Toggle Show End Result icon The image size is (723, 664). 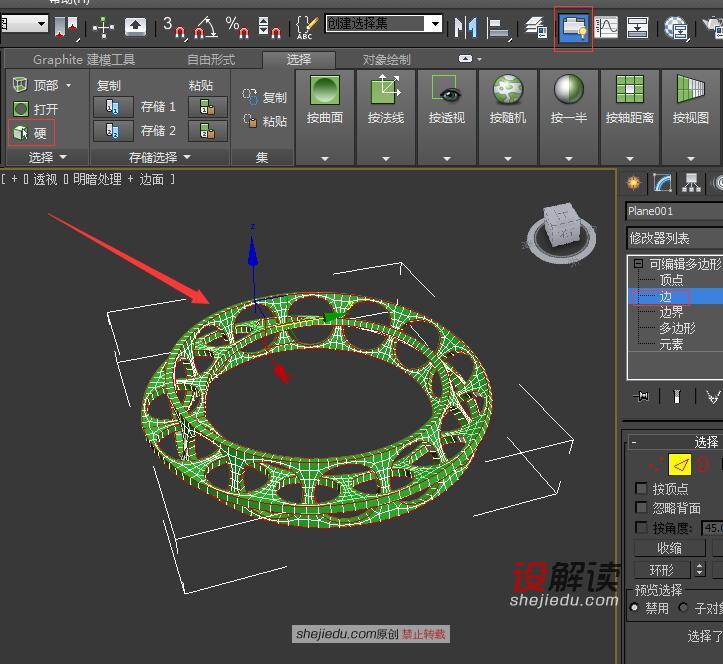pos(676,396)
